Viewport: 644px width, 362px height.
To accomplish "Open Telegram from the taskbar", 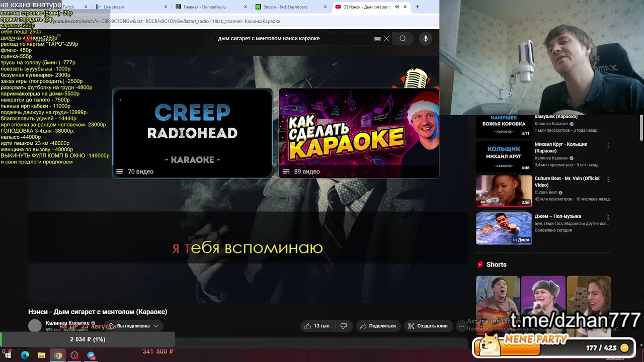I will (91, 355).
